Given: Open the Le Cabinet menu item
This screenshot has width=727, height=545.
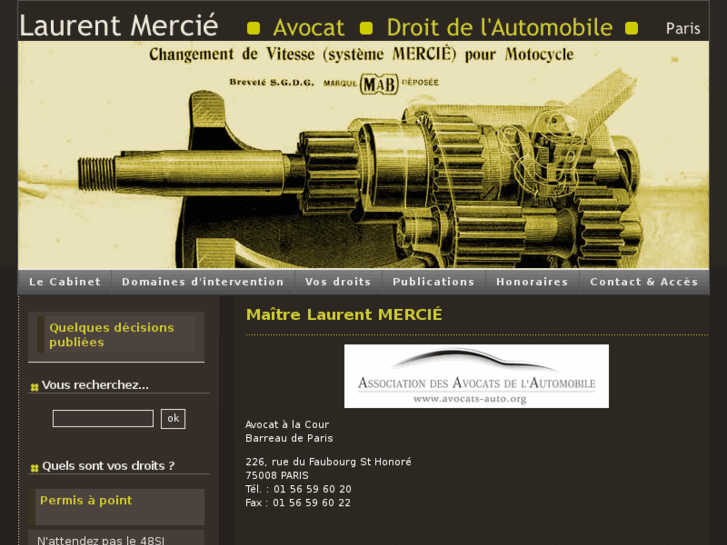Looking at the screenshot, I should (65, 282).
